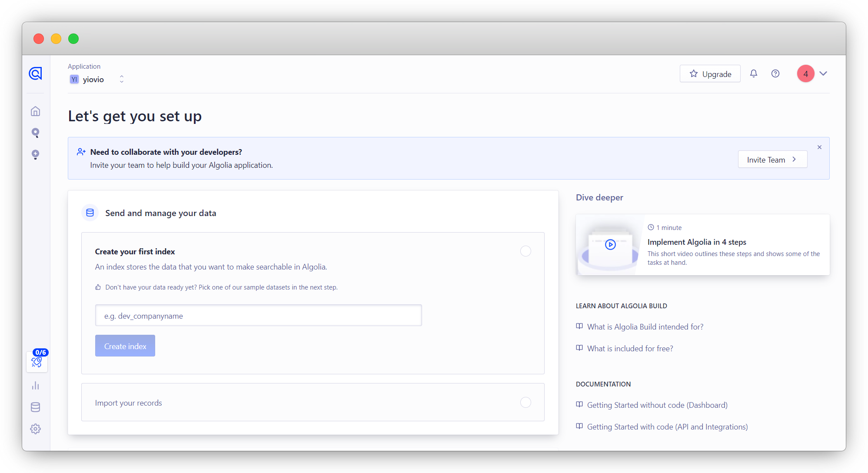Click the Upgrade button
Screen dimensions: 868x473
(710, 73)
